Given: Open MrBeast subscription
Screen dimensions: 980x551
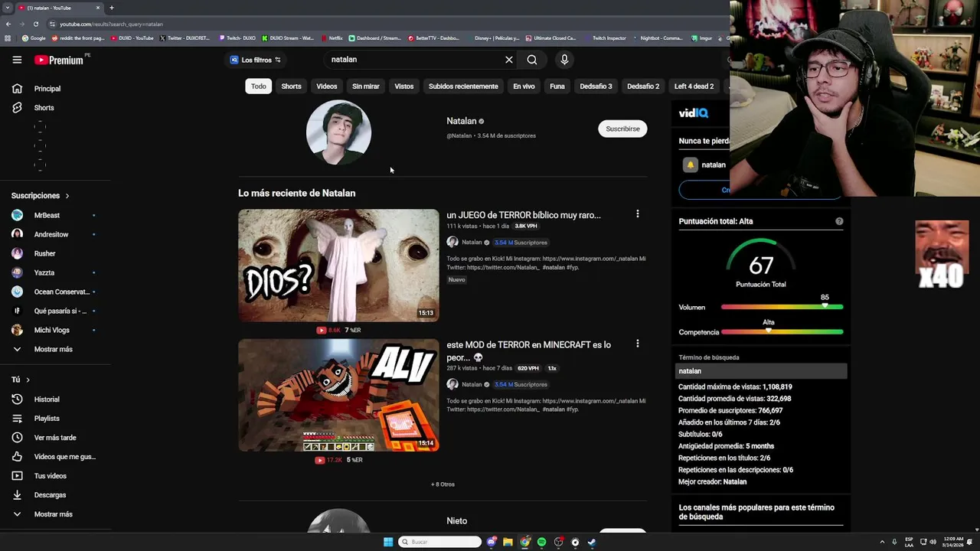Looking at the screenshot, I should coord(47,216).
